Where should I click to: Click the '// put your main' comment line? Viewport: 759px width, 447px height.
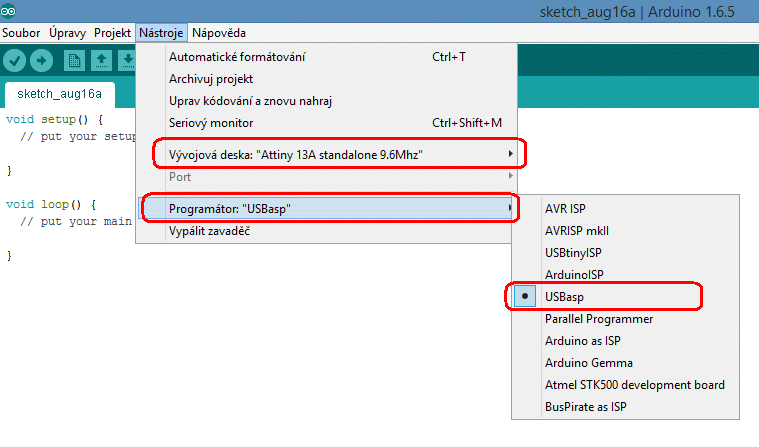(x=76, y=222)
